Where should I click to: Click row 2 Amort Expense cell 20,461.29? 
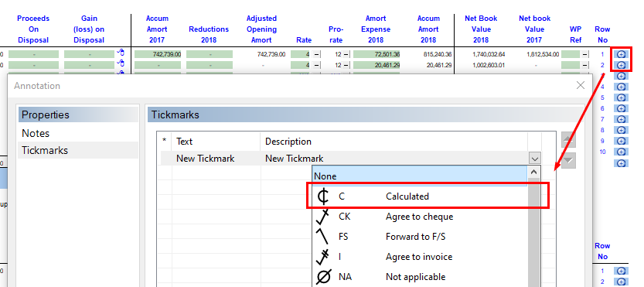[377, 65]
